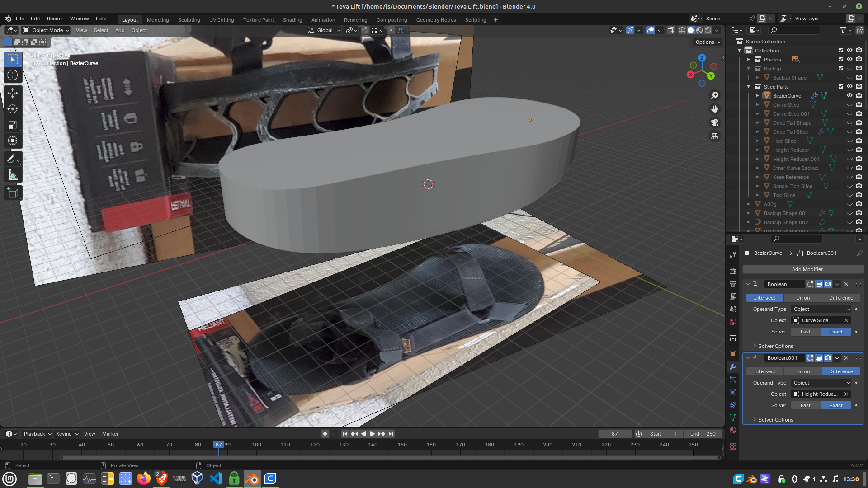Expand Solver Options under Boolean.001
The height and width of the screenshot is (488, 868).
(x=775, y=420)
